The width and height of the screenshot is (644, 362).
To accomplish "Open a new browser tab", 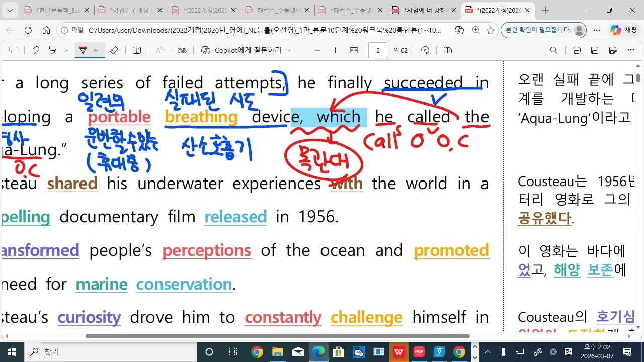I will click(x=545, y=10).
